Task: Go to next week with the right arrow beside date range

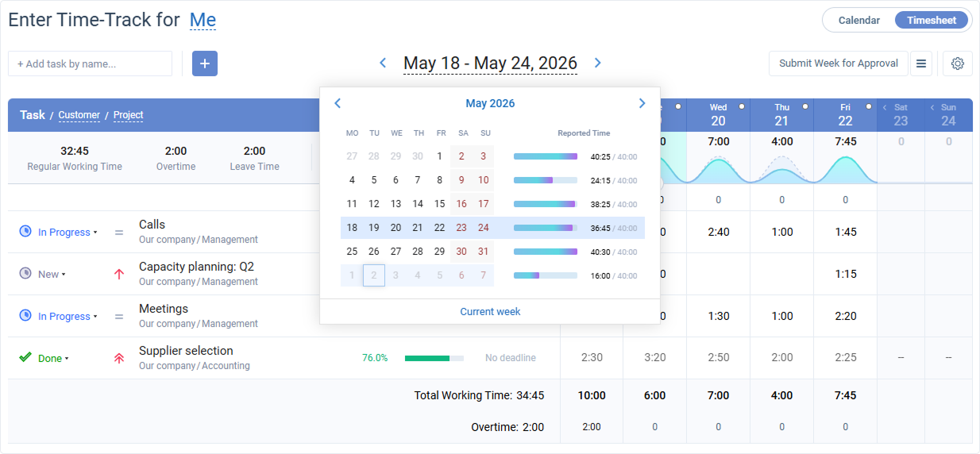Action: coord(598,63)
